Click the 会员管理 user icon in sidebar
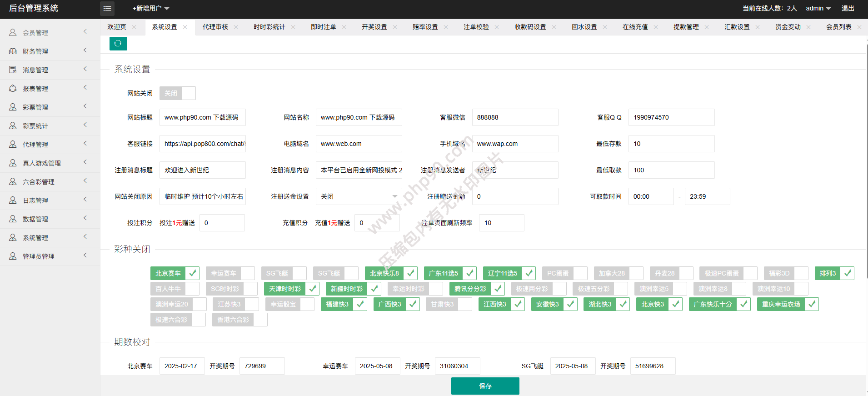The width and height of the screenshot is (868, 396). [x=13, y=33]
